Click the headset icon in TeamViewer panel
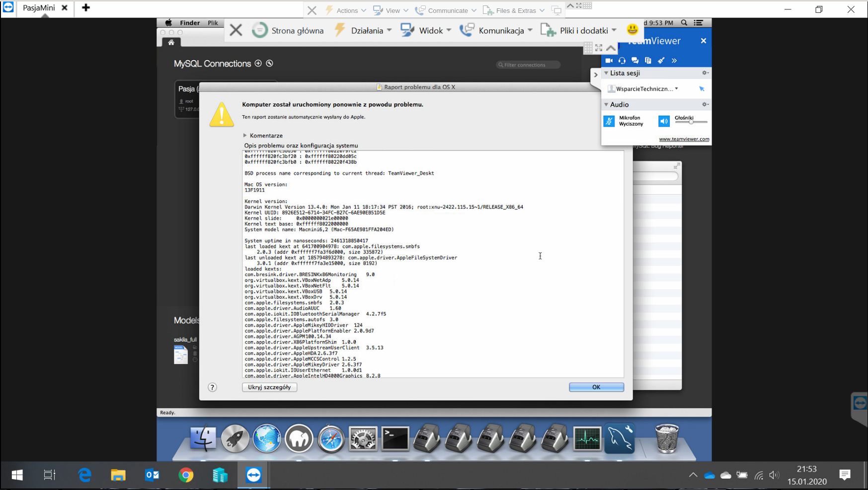The image size is (868, 490). tap(622, 61)
